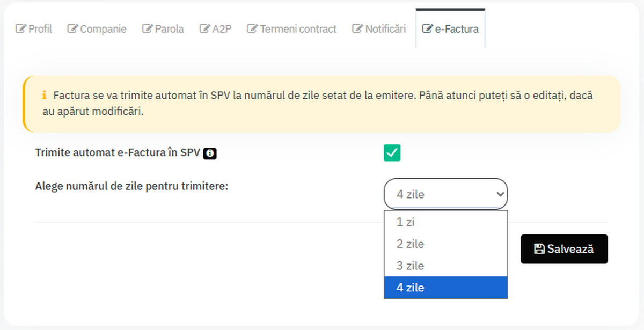Click the edit icon beside Termeni contract
Screen dimensions: 644x330
pos(252,29)
